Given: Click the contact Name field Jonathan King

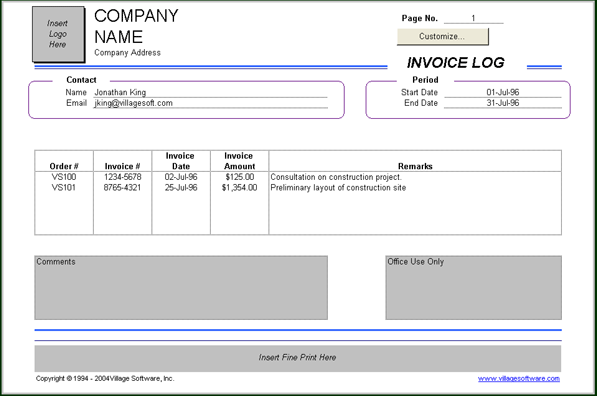Looking at the screenshot, I should pos(210,92).
